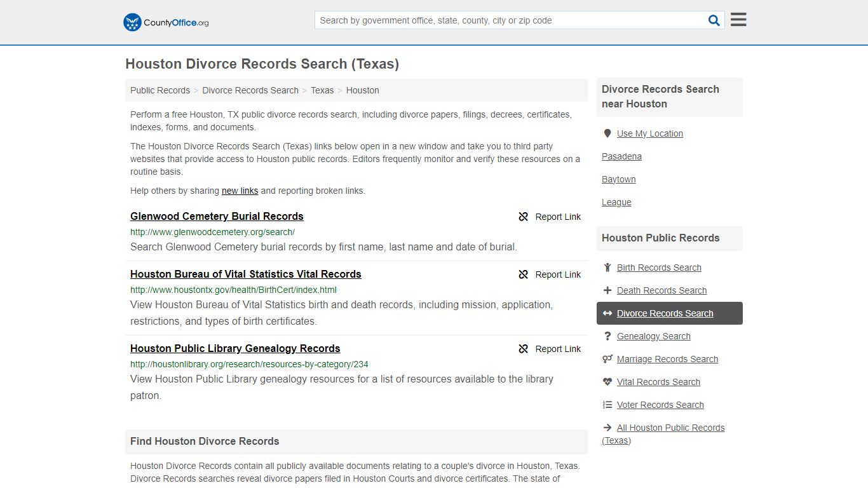Viewport: 868px width, 488px height.
Task: Go to Divorce Records Search breadcrumb
Action: (x=250, y=90)
